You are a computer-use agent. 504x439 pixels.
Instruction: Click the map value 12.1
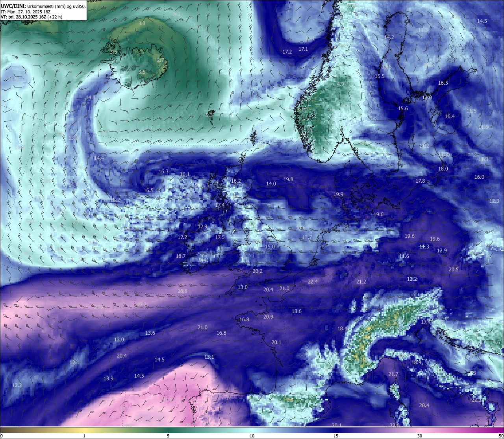pyautogui.click(x=74, y=363)
